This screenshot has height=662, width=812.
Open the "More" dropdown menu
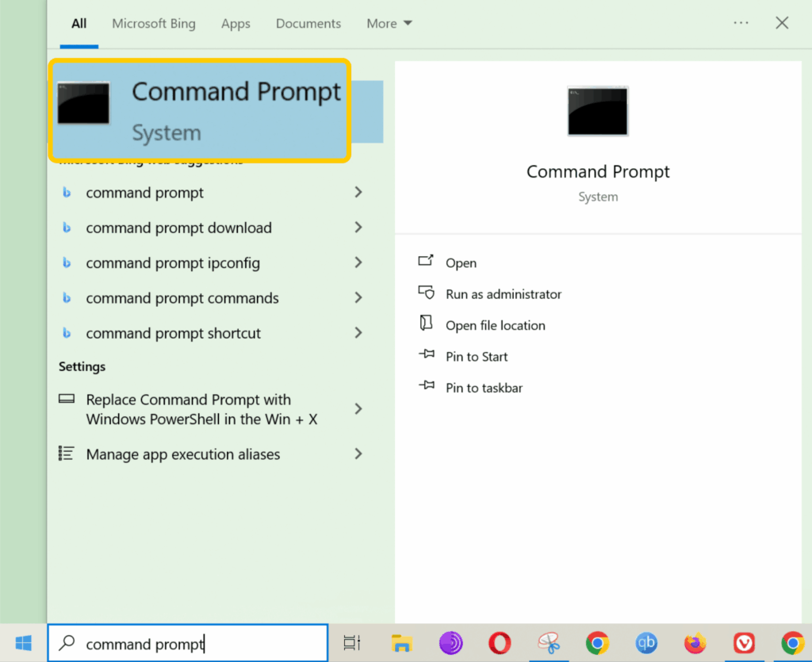click(389, 23)
